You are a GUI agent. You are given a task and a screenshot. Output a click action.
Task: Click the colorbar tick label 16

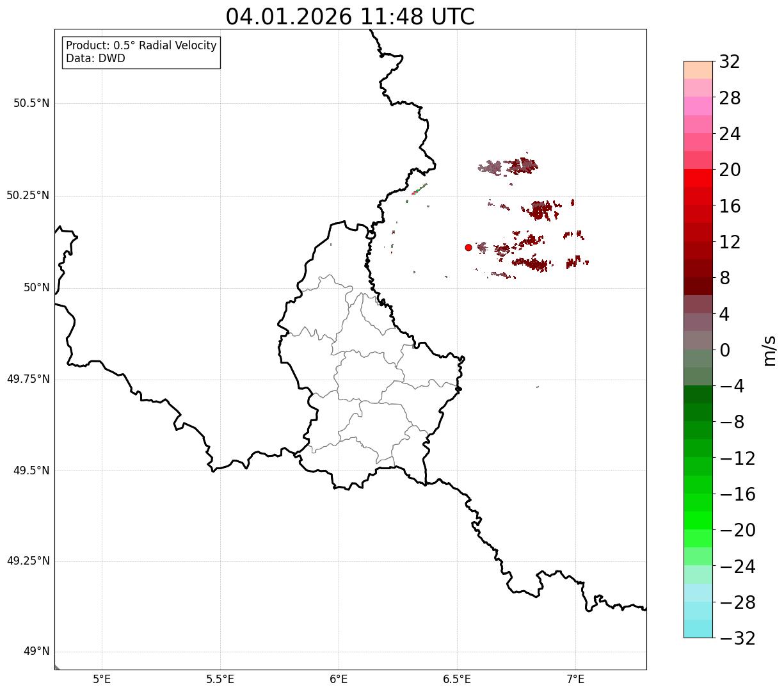pyautogui.click(x=730, y=206)
